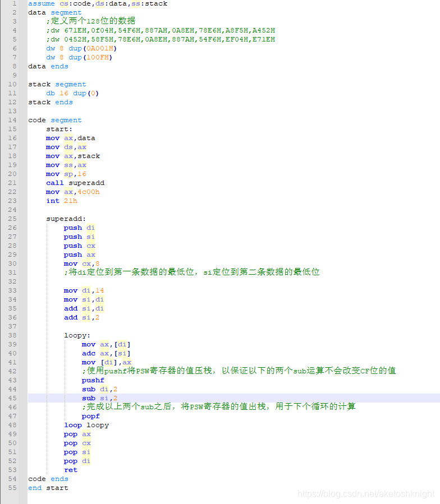Click comment about 使用pushf将PSW寄存器的值压栈

tap(239, 371)
